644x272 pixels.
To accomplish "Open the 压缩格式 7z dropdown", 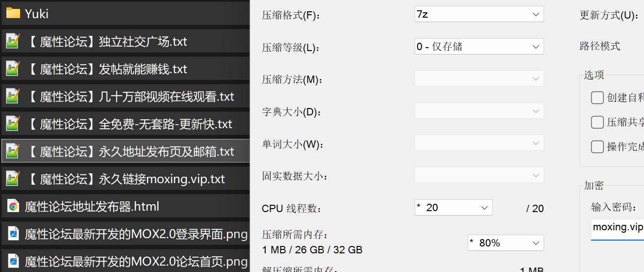I will coord(479,14).
